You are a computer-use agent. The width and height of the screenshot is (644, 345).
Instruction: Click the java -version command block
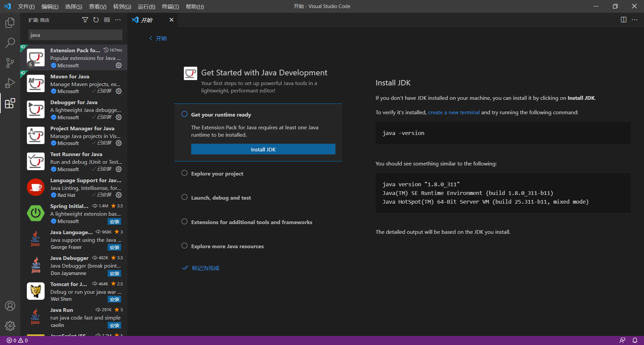point(503,133)
